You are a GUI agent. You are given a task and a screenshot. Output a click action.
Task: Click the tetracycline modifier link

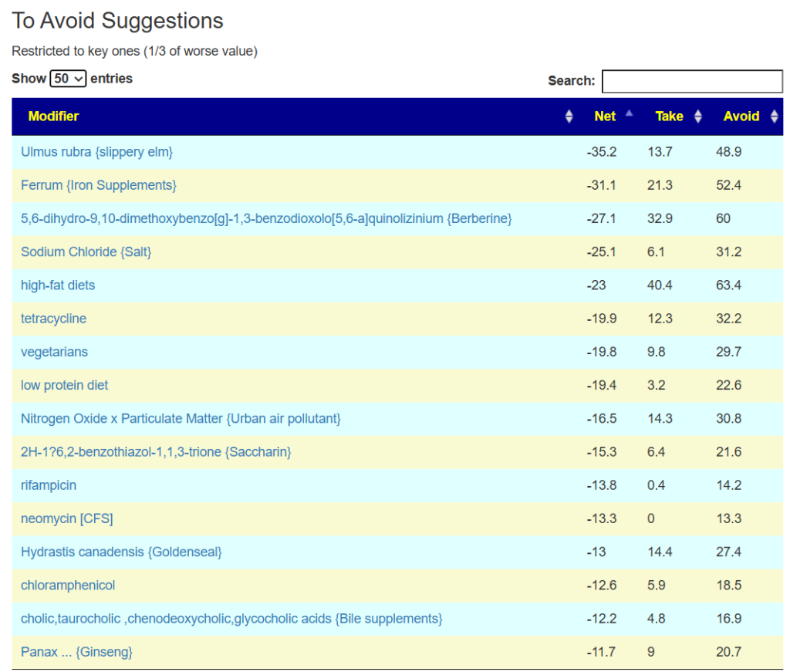coord(53,319)
